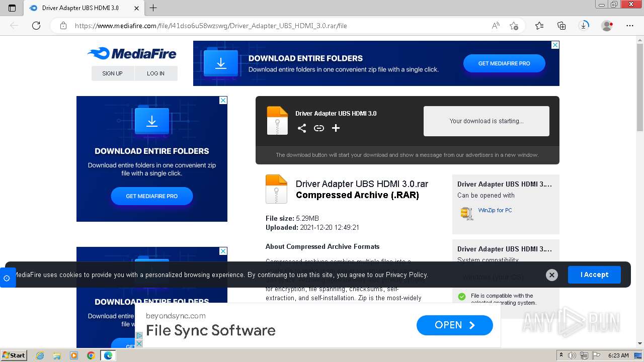Open the Windows Start button
Image resolution: width=644 pixels, height=362 pixels.
point(14,355)
